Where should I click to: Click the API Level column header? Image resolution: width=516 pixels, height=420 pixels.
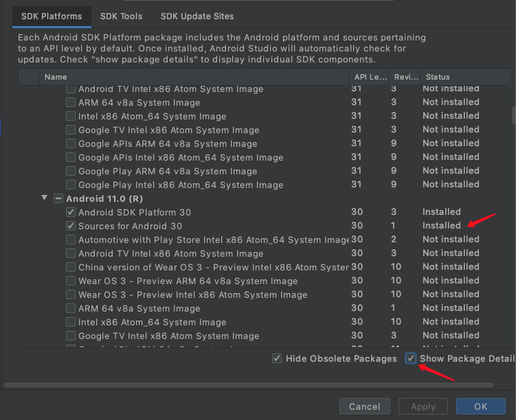[369, 77]
